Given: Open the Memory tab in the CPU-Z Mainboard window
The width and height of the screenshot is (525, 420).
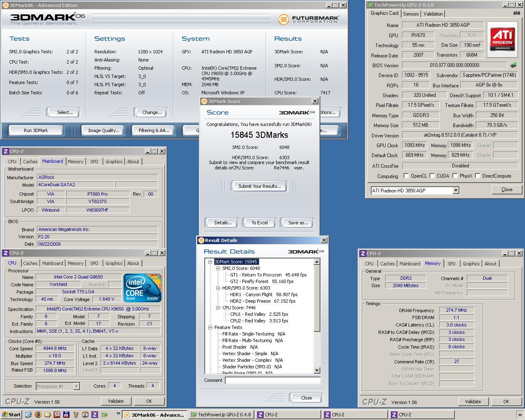Looking at the screenshot, I should click(x=75, y=162).
